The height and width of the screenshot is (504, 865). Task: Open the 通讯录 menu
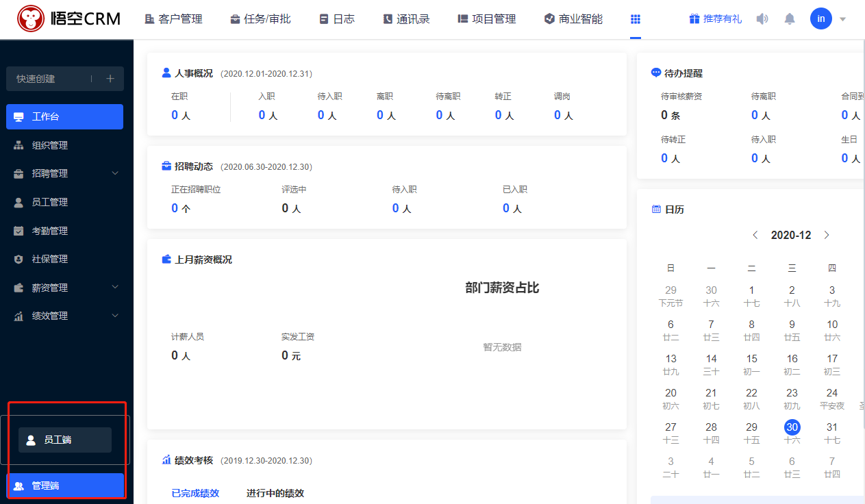[x=406, y=19]
